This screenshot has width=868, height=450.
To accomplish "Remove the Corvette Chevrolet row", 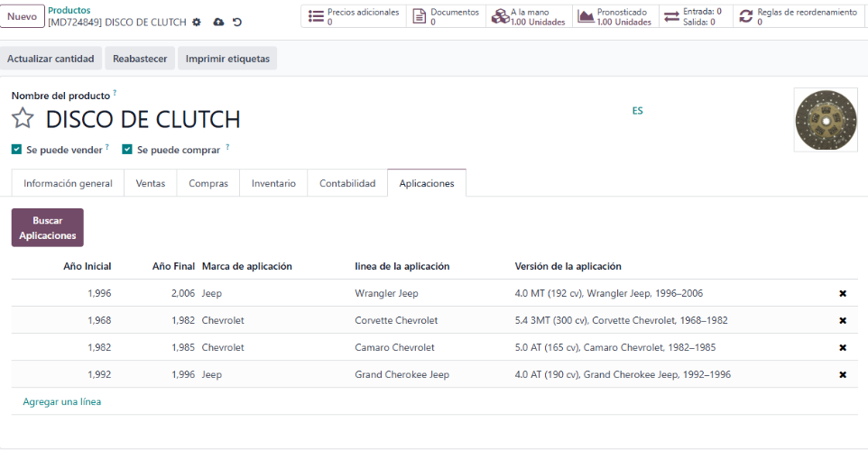I will coord(842,321).
